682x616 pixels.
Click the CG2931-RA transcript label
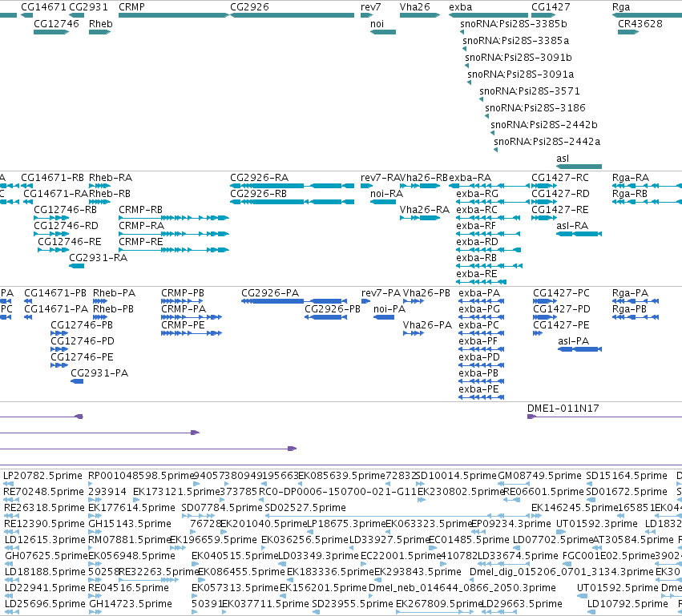coord(99,258)
